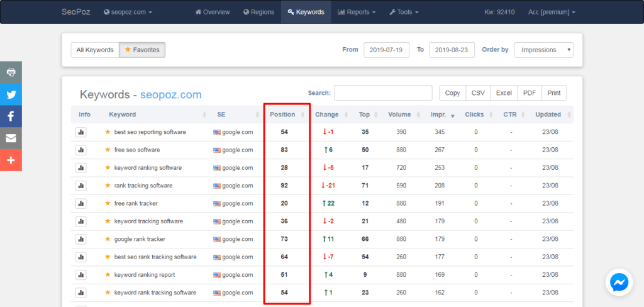Screen dimensions: 644x307
Task: Open the Order by Impressions select
Action: [544, 50]
